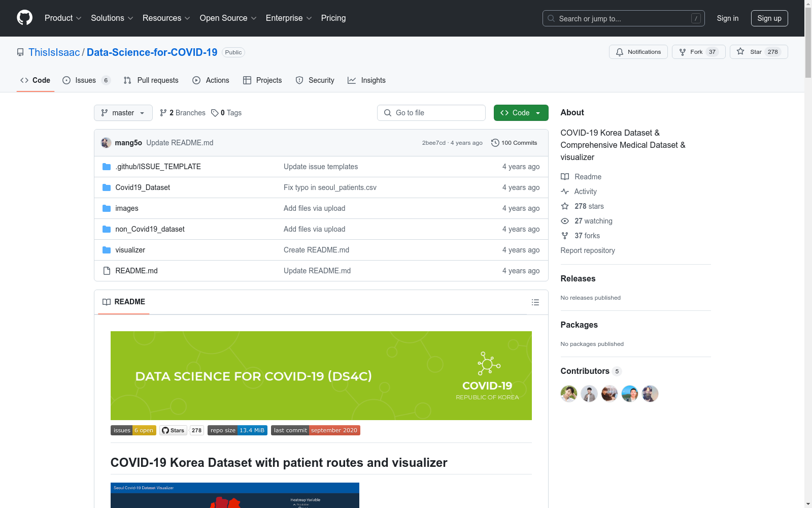
Task: Open the README outline icon
Action: point(535,302)
